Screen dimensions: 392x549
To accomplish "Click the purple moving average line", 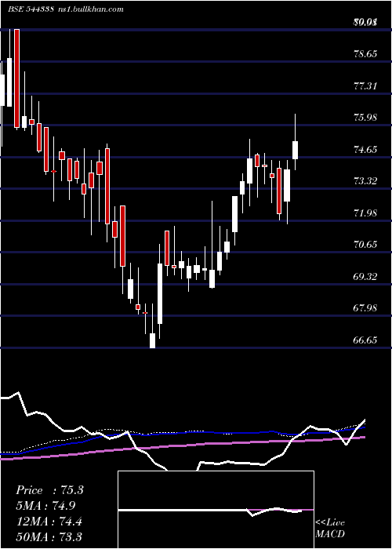I will (x=182, y=445).
